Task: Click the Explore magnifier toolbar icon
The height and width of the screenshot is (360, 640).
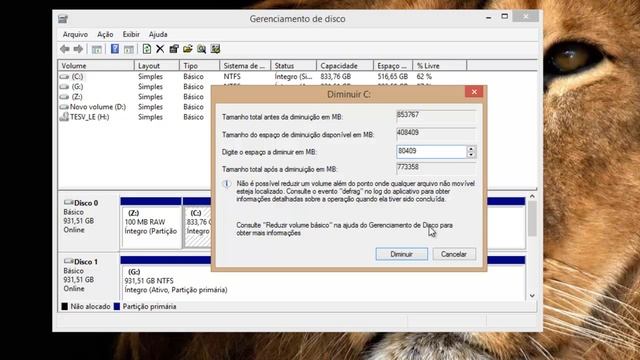Action: pos(202,49)
